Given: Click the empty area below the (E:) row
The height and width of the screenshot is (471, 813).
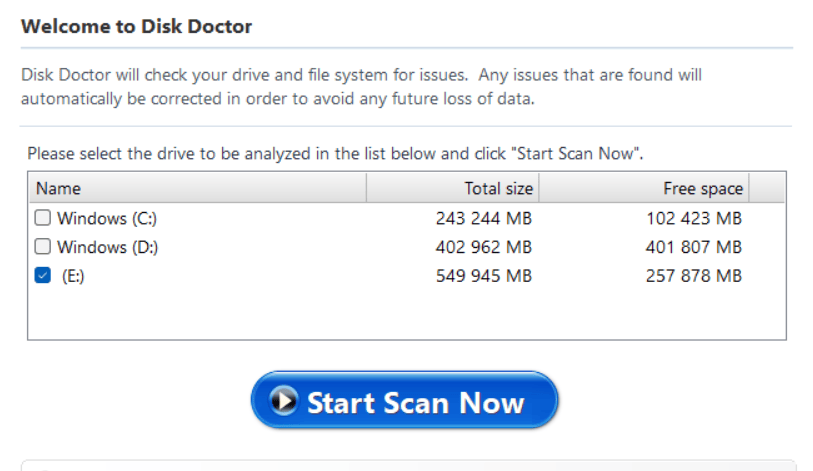Looking at the screenshot, I should (x=400, y=315).
